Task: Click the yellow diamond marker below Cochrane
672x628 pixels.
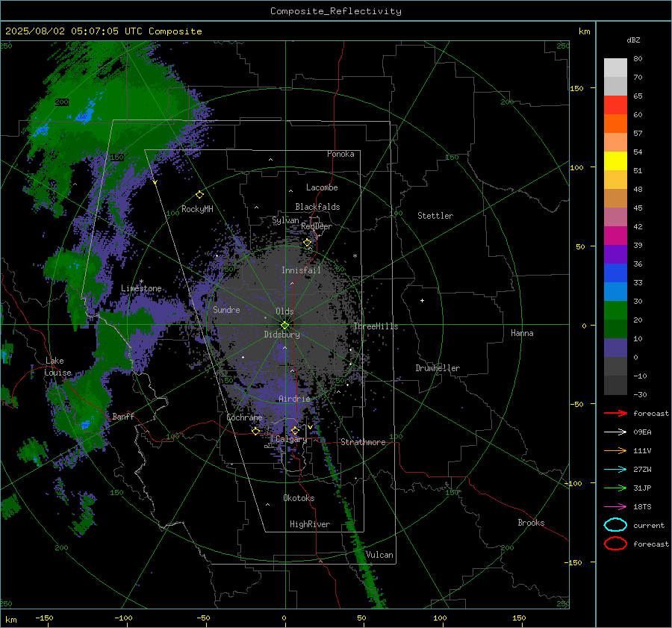Action: 256,431
